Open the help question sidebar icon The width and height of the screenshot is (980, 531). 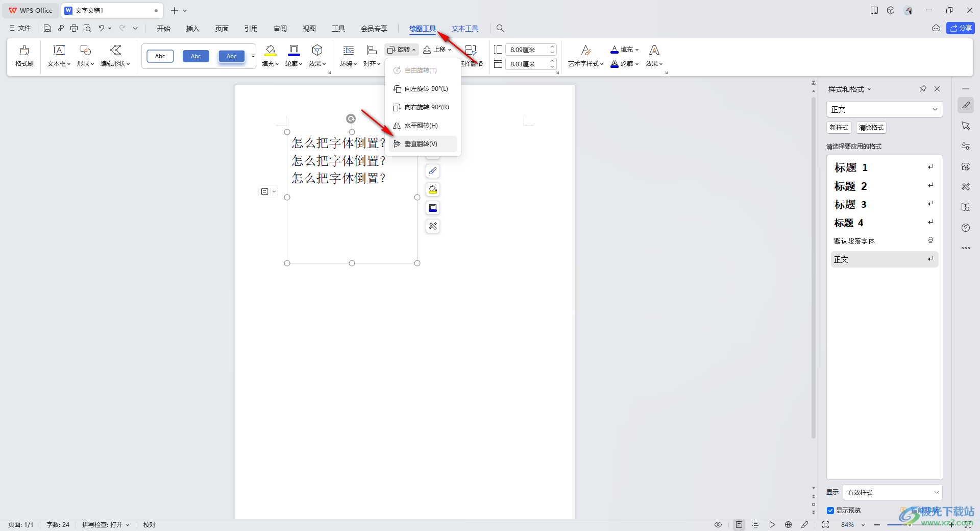click(x=966, y=228)
